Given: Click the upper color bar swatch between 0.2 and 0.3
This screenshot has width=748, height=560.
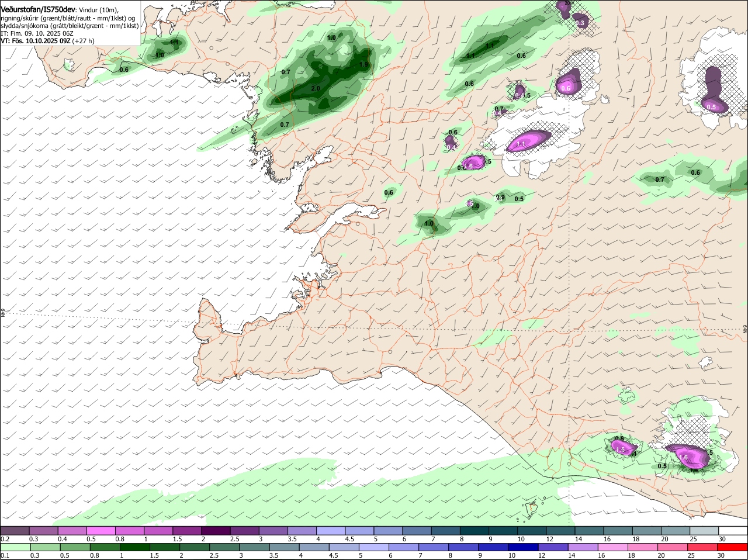Looking at the screenshot, I should click(15, 530).
